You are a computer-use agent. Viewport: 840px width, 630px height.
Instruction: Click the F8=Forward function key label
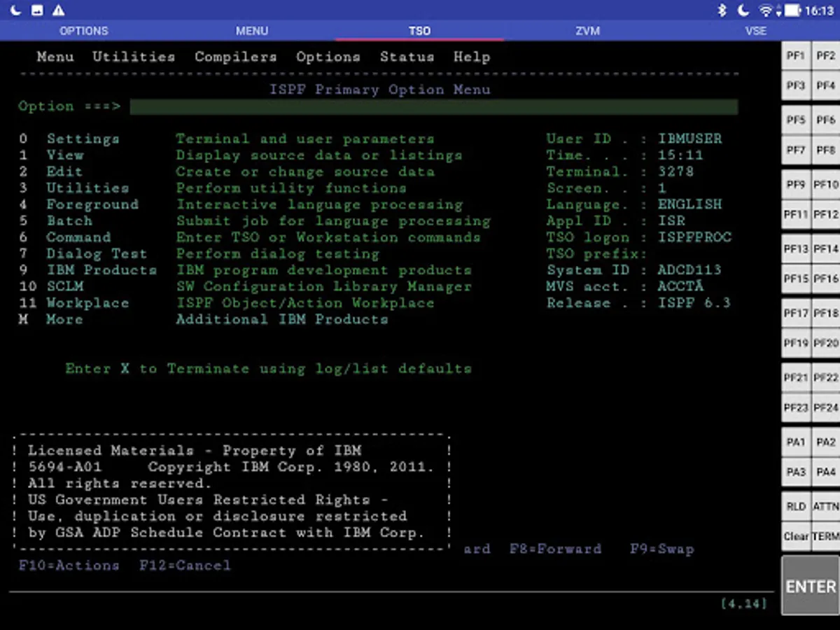click(x=555, y=549)
